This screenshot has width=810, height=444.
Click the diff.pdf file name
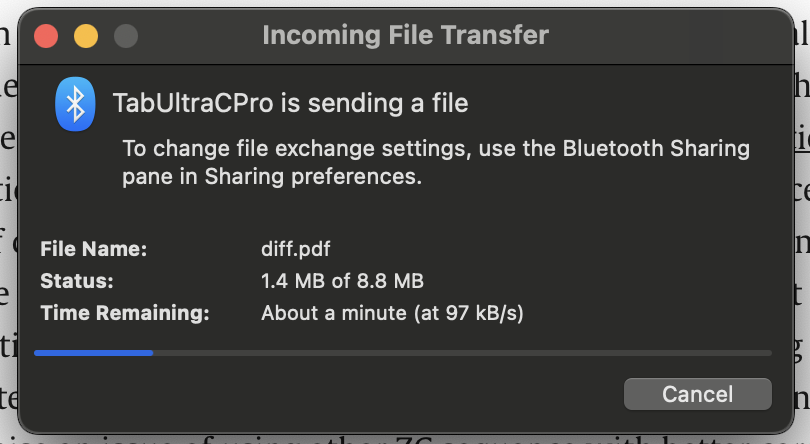pyautogui.click(x=295, y=248)
